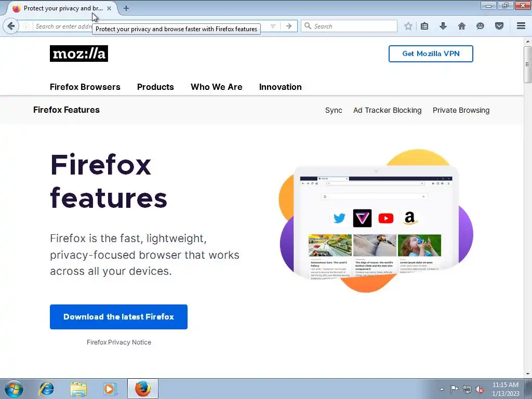The width and height of the screenshot is (532, 399).
Task: Click the Go arrow in address bar
Action: [289, 26]
